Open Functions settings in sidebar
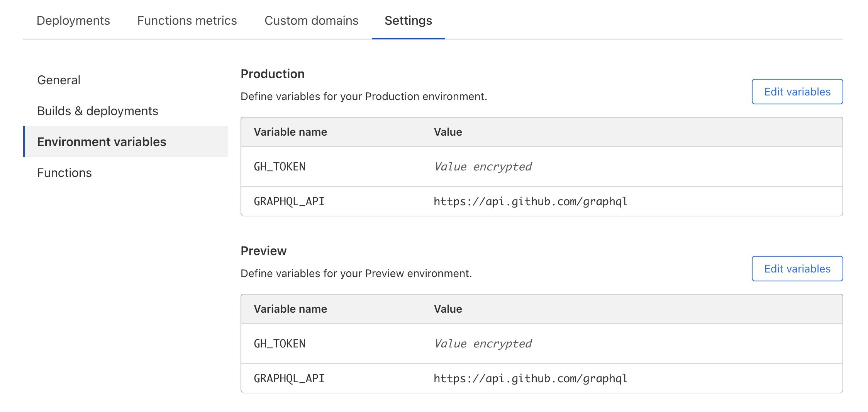 [x=64, y=173]
